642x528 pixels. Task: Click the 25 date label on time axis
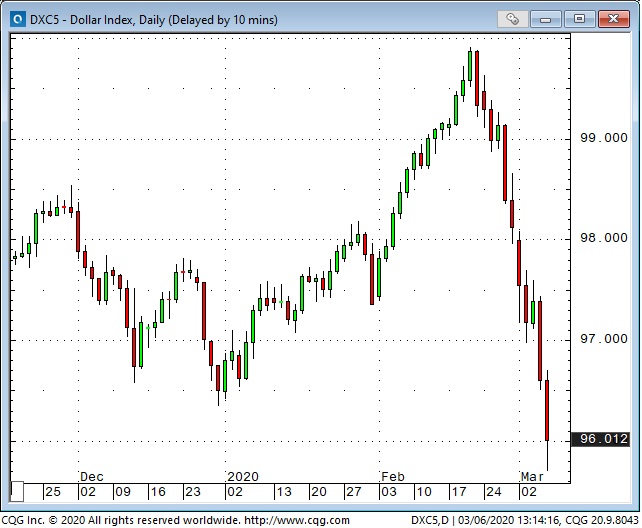tap(53, 492)
